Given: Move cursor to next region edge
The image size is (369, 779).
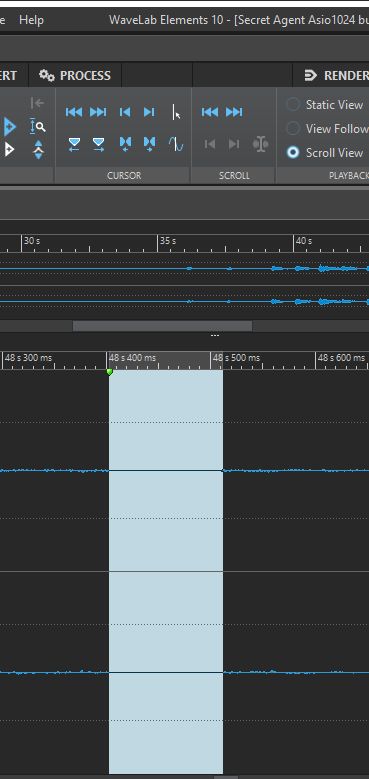Looking at the screenshot, I should [x=149, y=144].
